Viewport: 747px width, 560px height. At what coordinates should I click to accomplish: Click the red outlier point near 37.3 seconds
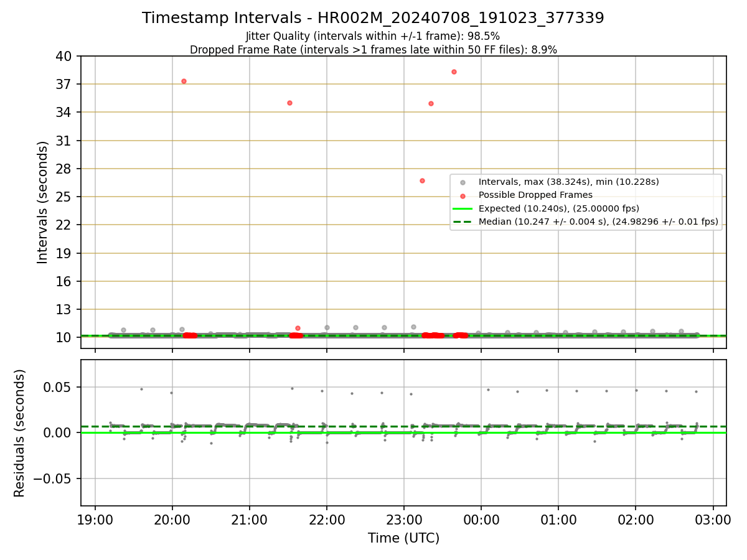[184, 81]
